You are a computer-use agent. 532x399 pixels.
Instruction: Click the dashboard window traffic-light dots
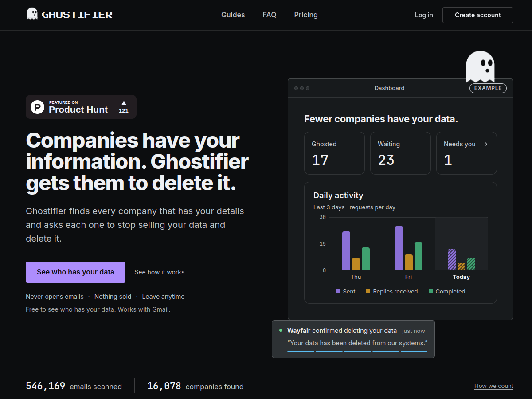[302, 88]
